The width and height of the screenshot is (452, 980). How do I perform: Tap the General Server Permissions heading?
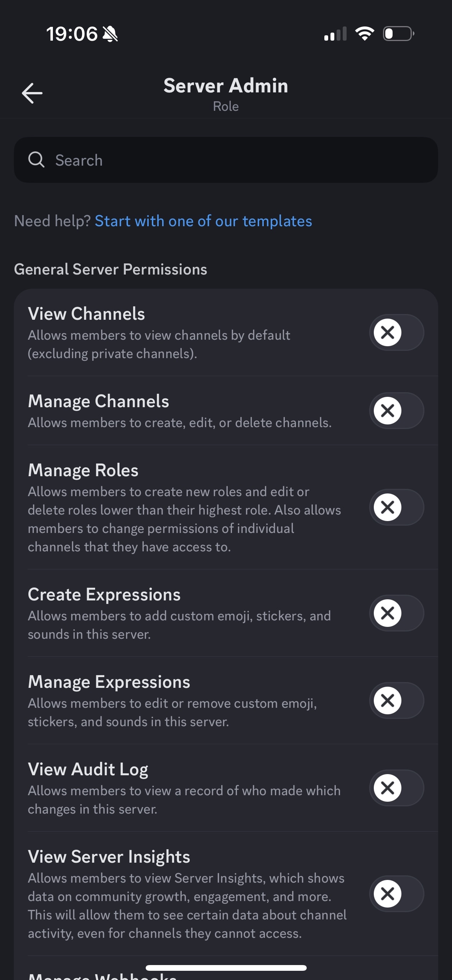(110, 270)
